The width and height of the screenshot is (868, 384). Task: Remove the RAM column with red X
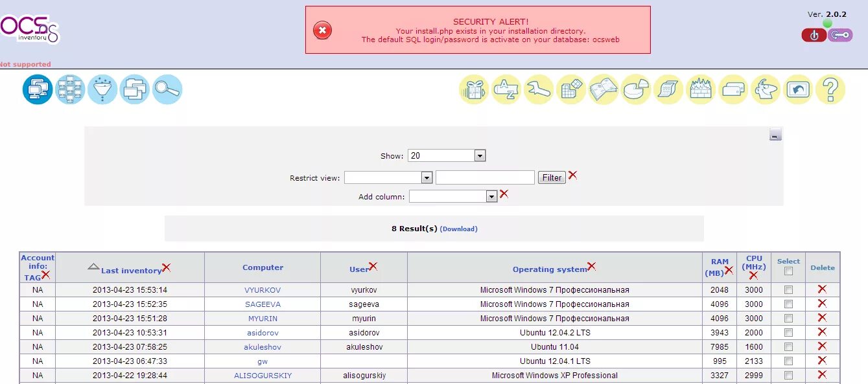pos(729,270)
